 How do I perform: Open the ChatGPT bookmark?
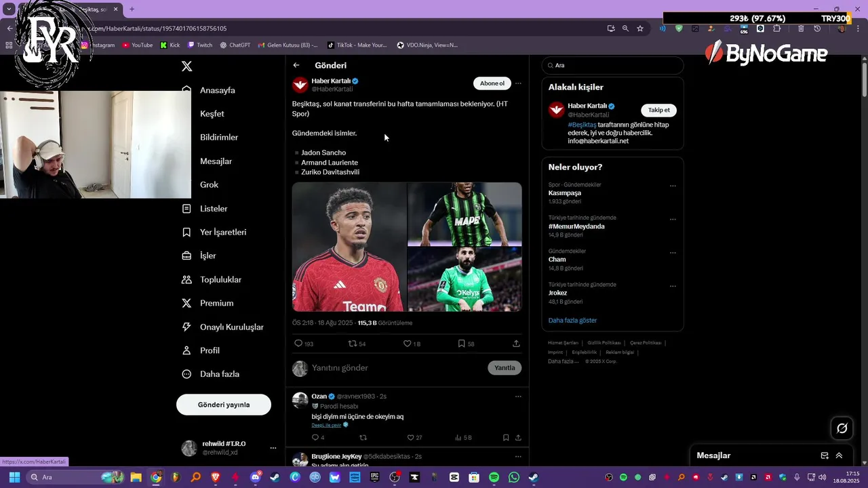tap(235, 45)
